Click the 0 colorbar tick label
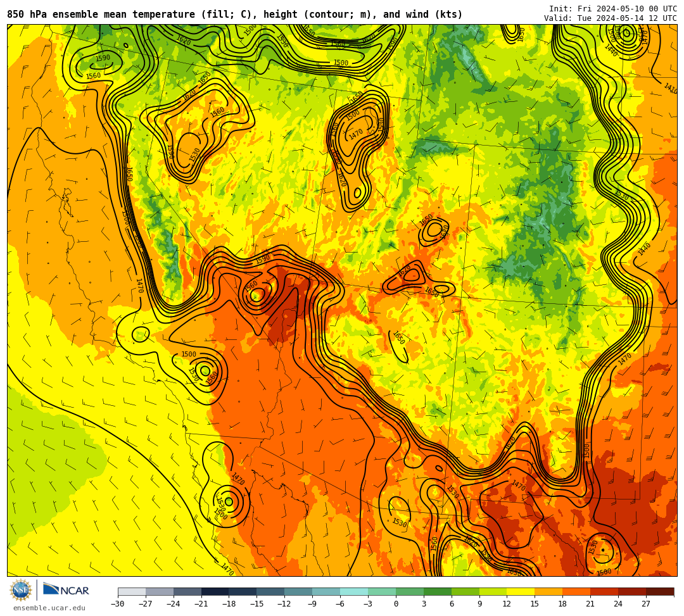Viewport: 684px width, 616px height. click(396, 604)
